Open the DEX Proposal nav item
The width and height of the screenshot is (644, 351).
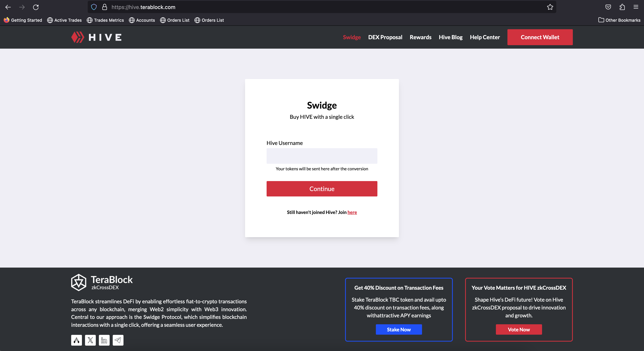(385, 37)
